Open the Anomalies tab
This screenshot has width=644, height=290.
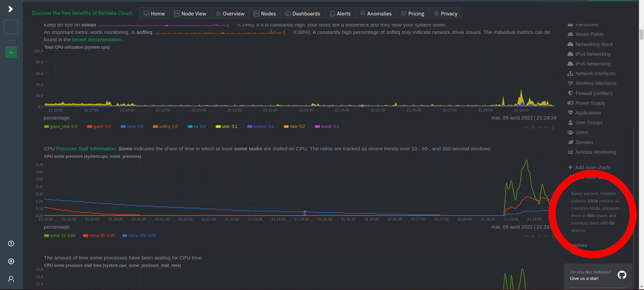pos(376,13)
